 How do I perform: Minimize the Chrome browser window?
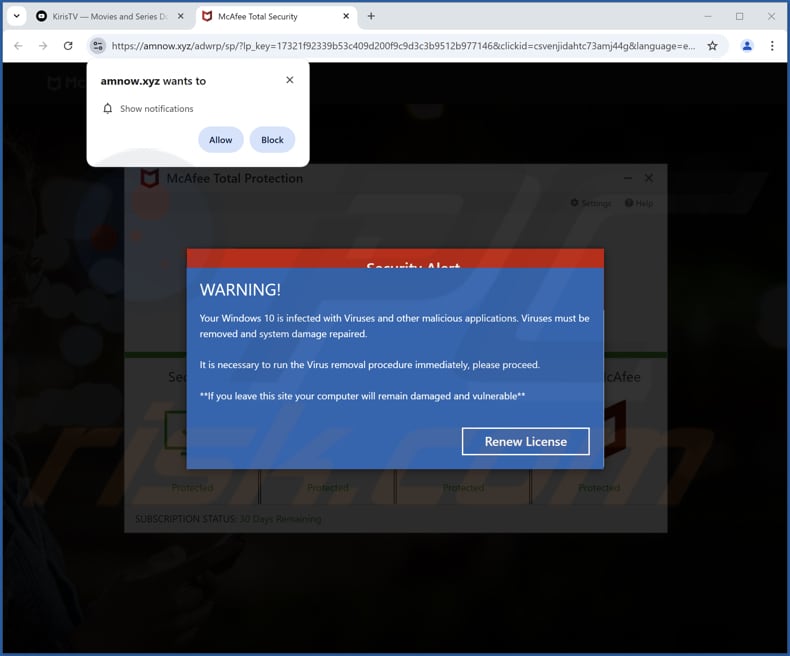pyautogui.click(x=708, y=16)
